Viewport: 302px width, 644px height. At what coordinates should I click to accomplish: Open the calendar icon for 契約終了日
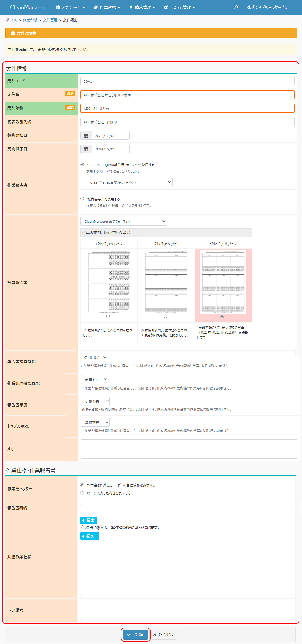click(x=86, y=149)
